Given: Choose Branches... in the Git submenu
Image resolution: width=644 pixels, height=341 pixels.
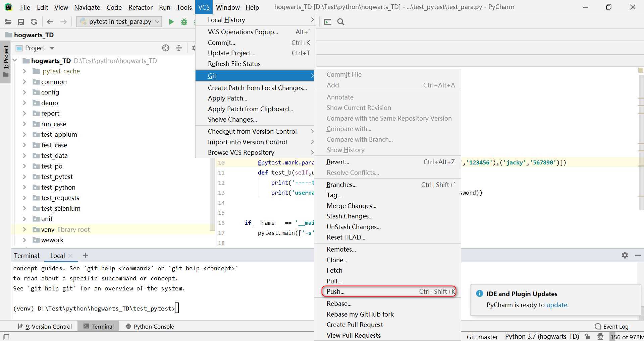Looking at the screenshot, I should [387, 185].
